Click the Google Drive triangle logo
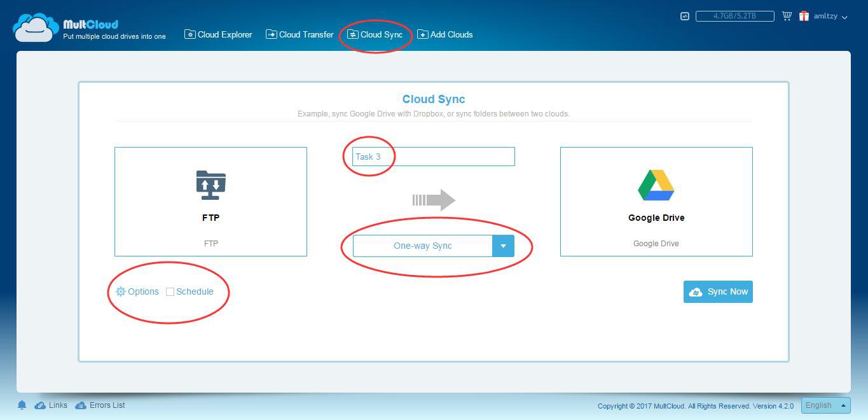The height and width of the screenshot is (420, 868). click(x=656, y=185)
